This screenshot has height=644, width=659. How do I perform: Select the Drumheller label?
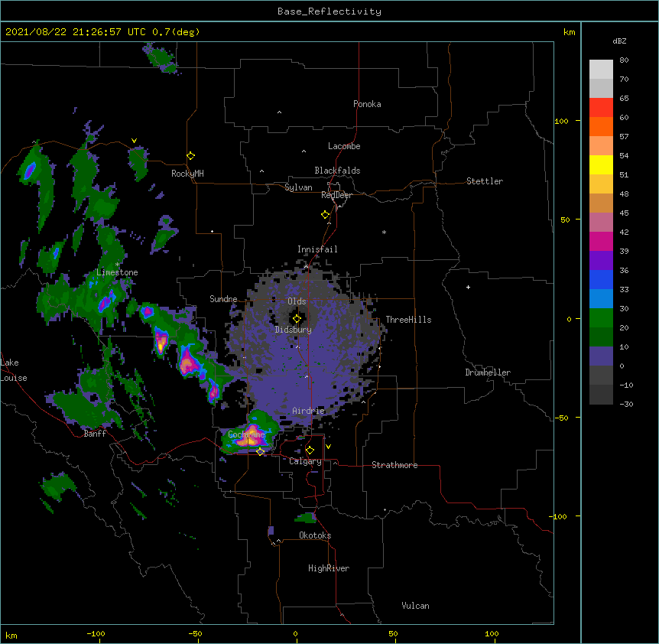click(x=488, y=372)
